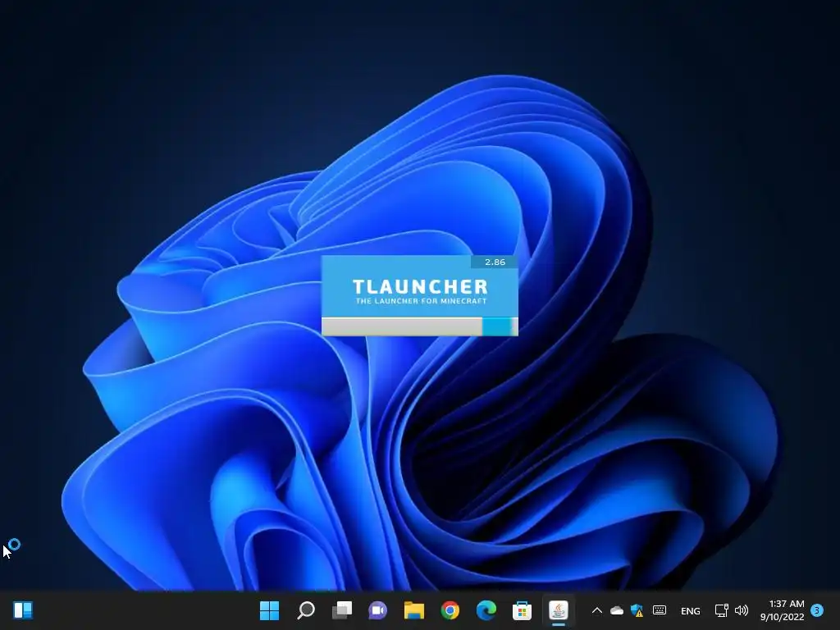Launch the Teams Chat taskbar icon
Viewport: 840px width, 630px height.
click(x=377, y=610)
